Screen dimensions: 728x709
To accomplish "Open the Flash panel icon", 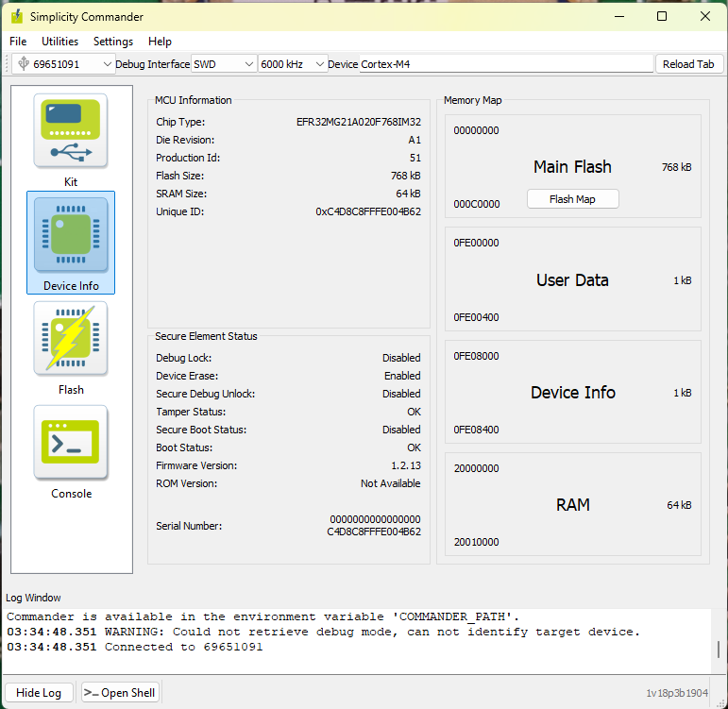I will coord(71,339).
